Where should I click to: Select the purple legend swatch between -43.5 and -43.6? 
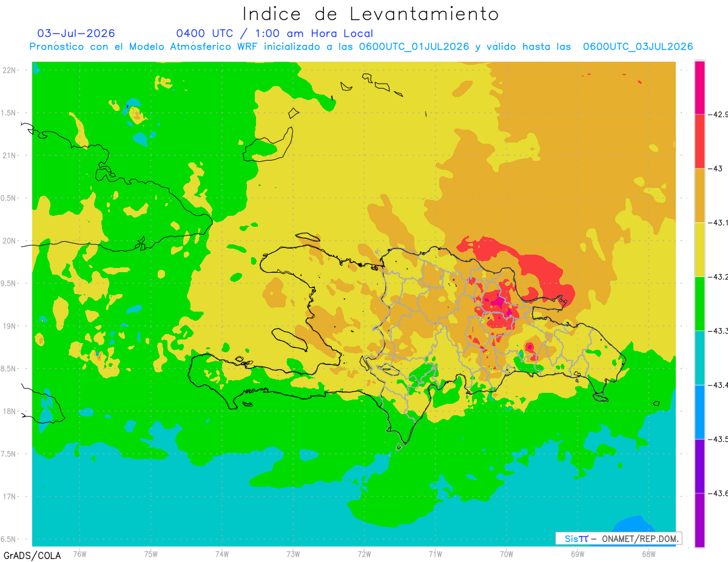699,466
